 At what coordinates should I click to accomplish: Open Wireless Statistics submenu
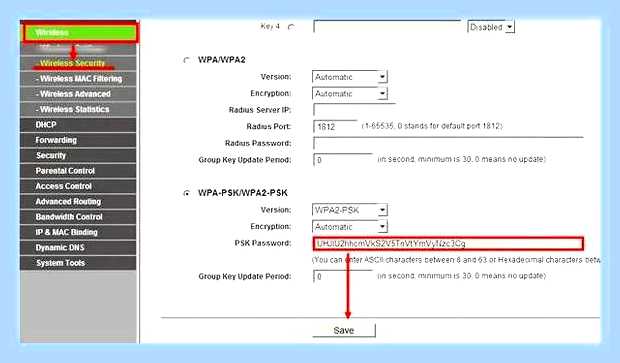(x=78, y=110)
